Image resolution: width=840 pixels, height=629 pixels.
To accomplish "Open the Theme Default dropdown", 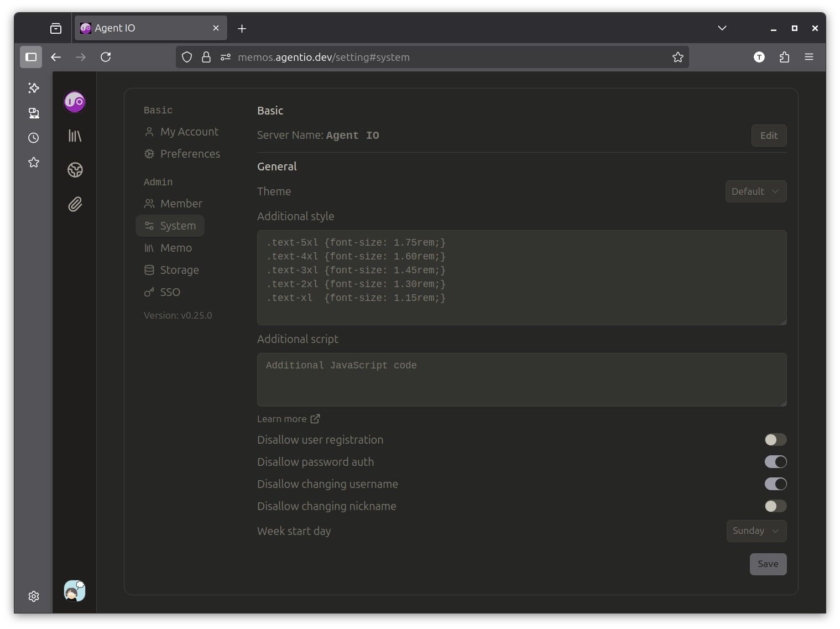I will coord(756,191).
